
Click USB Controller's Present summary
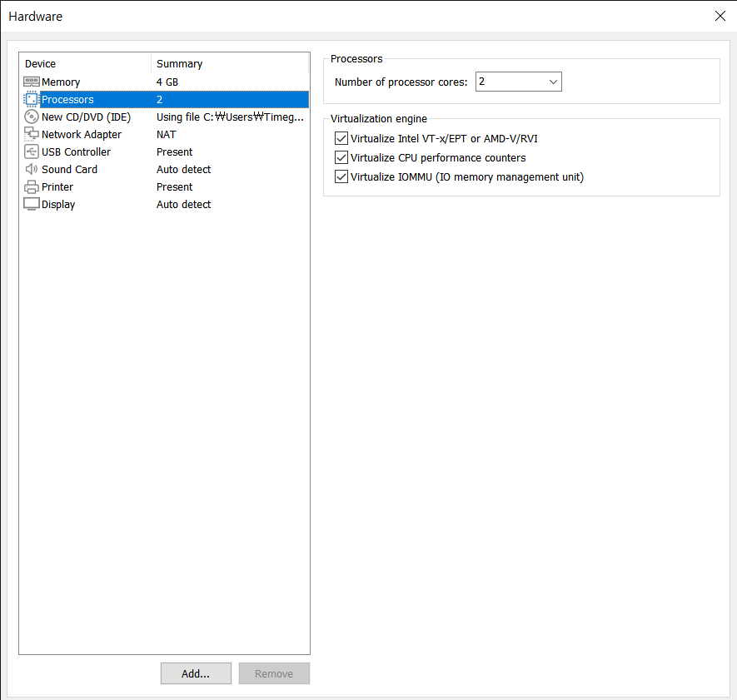click(174, 152)
